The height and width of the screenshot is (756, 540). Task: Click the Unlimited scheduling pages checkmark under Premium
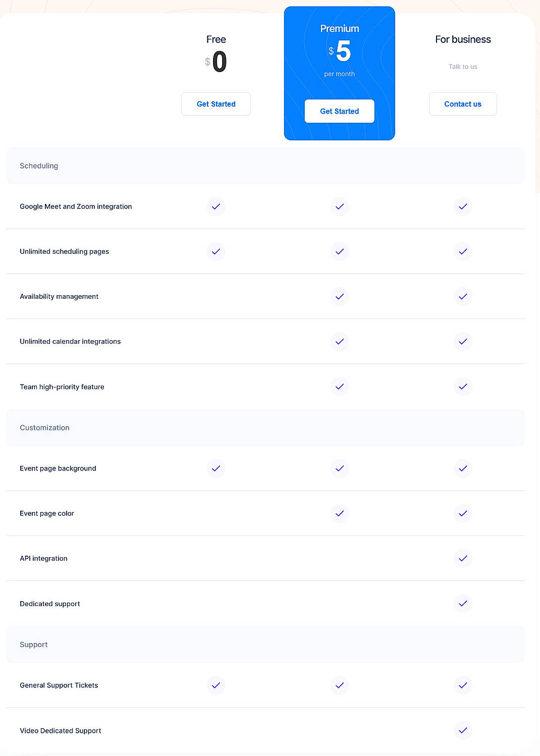point(339,251)
